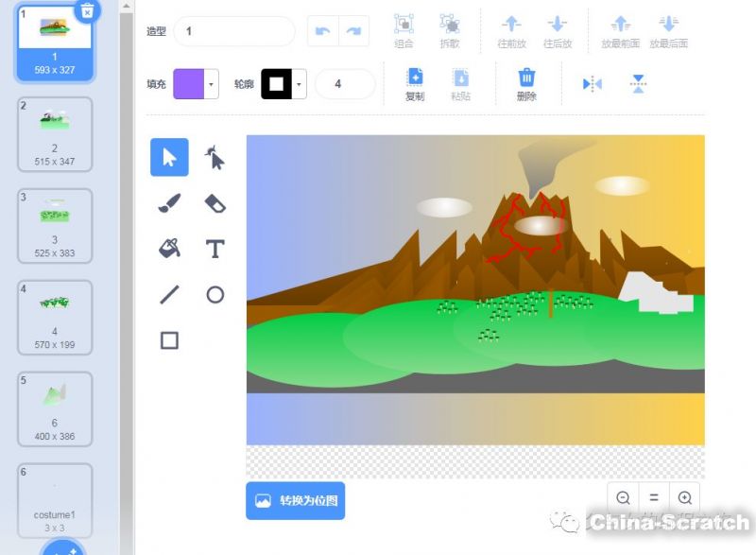756x555 pixels.
Task: Click the purple fill color swatch
Action: click(188, 84)
